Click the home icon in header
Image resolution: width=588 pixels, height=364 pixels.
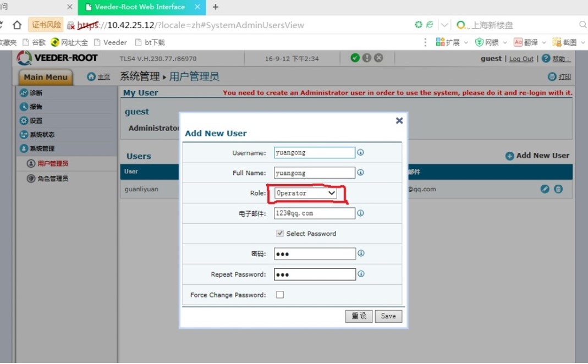point(91,77)
